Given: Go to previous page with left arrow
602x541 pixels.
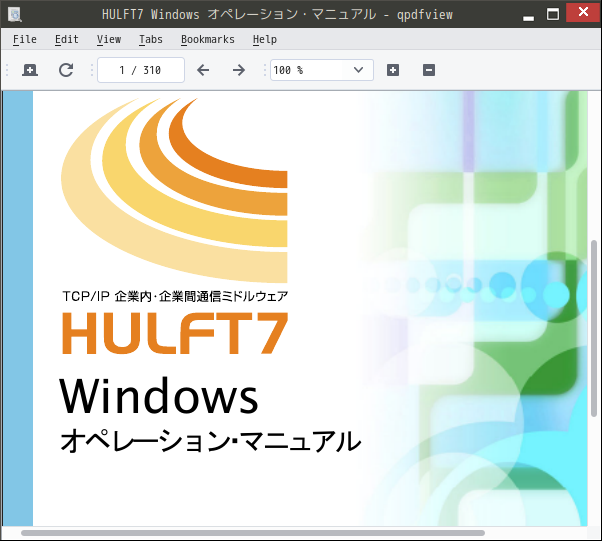Looking at the screenshot, I should click(x=203, y=70).
